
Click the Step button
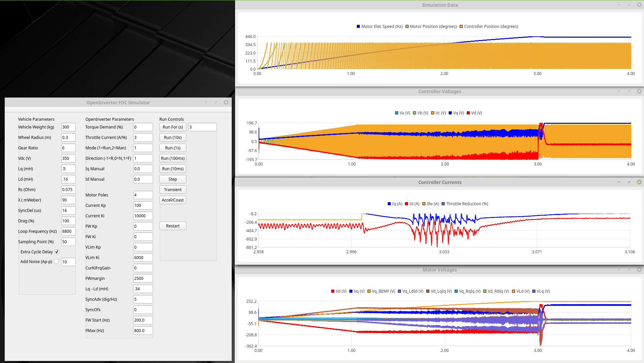click(173, 179)
